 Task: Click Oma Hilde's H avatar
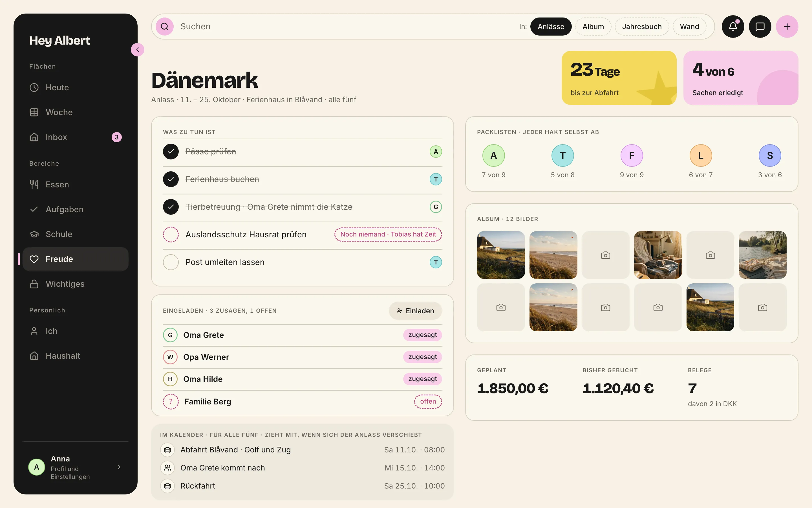click(x=170, y=379)
